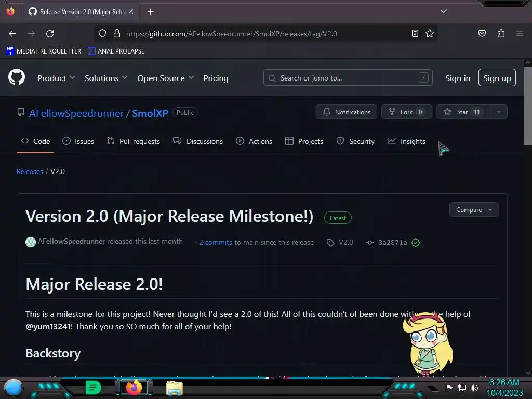Bookmark this page with star icon
Image resolution: width=532 pixels, height=399 pixels.
[x=430, y=33]
